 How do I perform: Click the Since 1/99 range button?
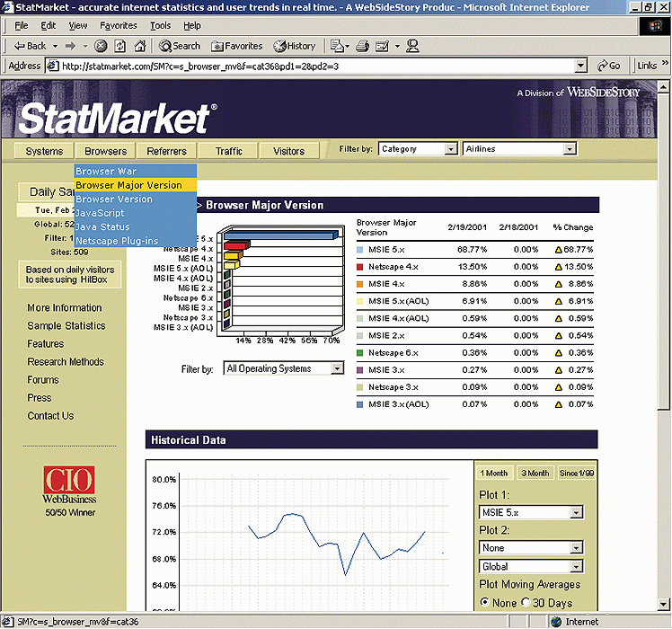(x=577, y=473)
